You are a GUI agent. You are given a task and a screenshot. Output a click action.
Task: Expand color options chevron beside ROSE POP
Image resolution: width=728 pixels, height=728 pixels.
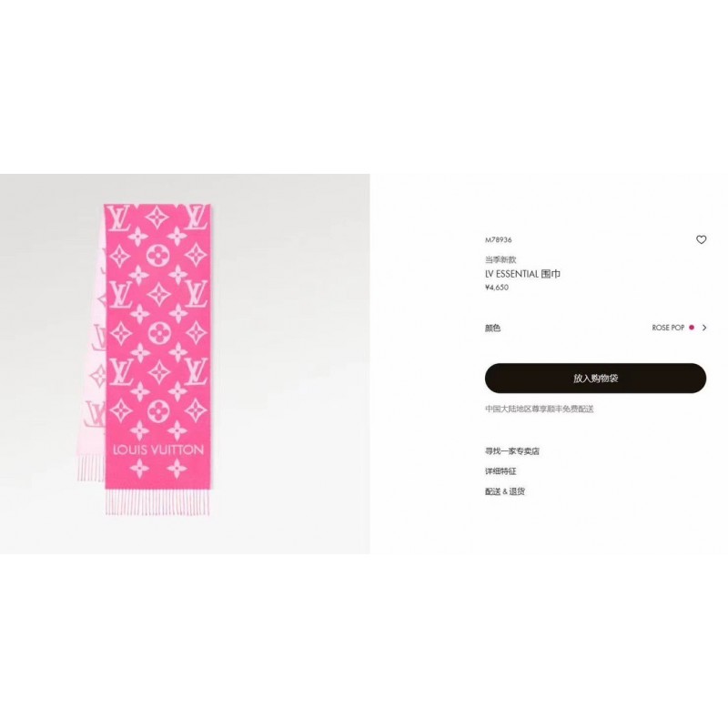704,328
